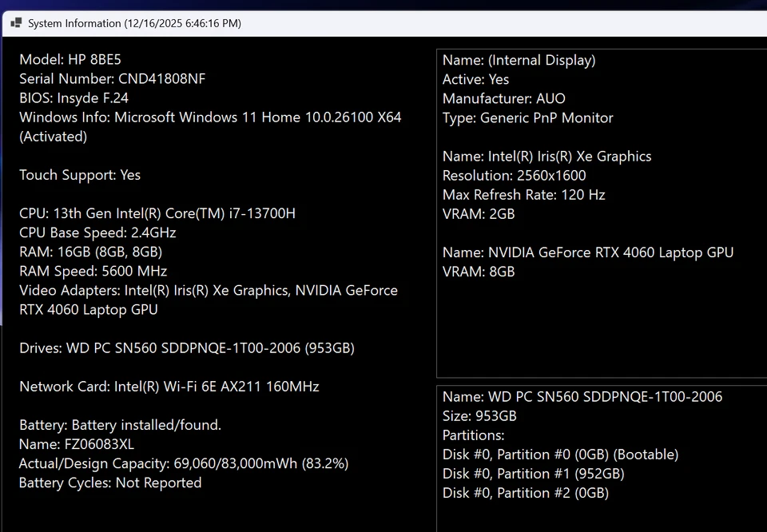The width and height of the screenshot is (767, 532).
Task: Click battery 'Name: FZ06083XL'
Action: (77, 444)
